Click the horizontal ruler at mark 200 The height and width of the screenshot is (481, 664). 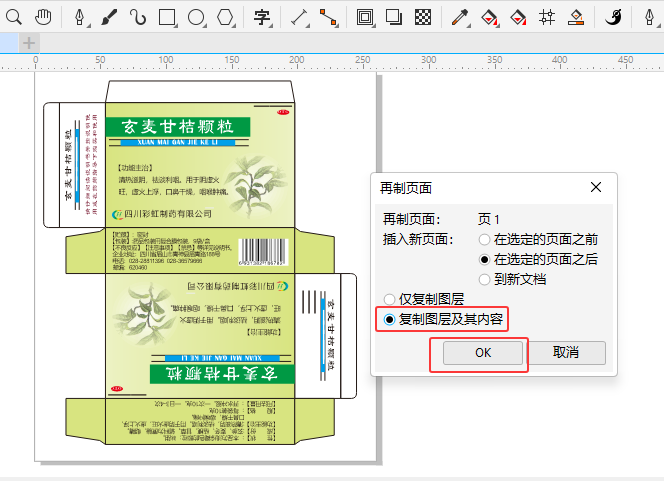[296, 60]
